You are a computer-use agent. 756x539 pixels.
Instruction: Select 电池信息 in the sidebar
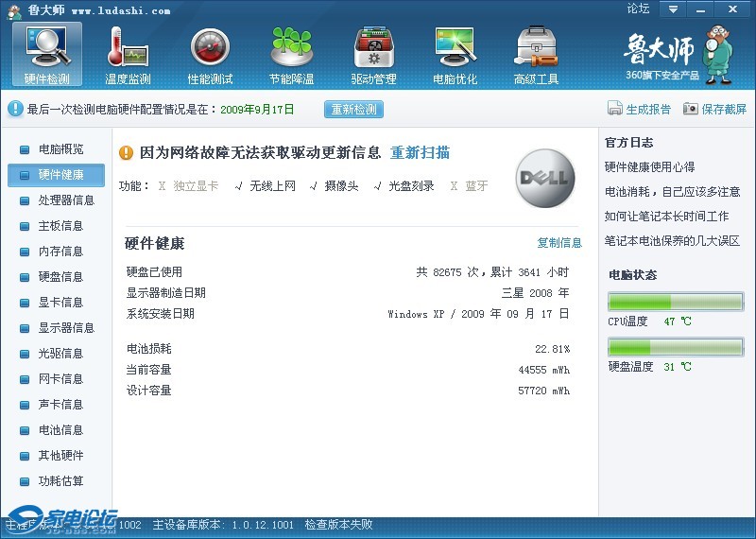point(60,430)
